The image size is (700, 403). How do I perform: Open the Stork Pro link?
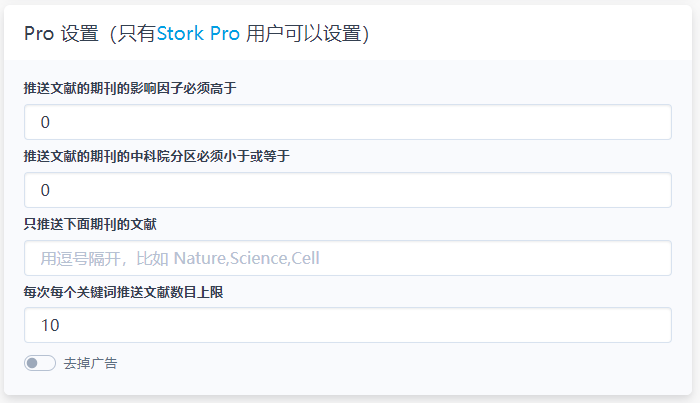tap(198, 33)
